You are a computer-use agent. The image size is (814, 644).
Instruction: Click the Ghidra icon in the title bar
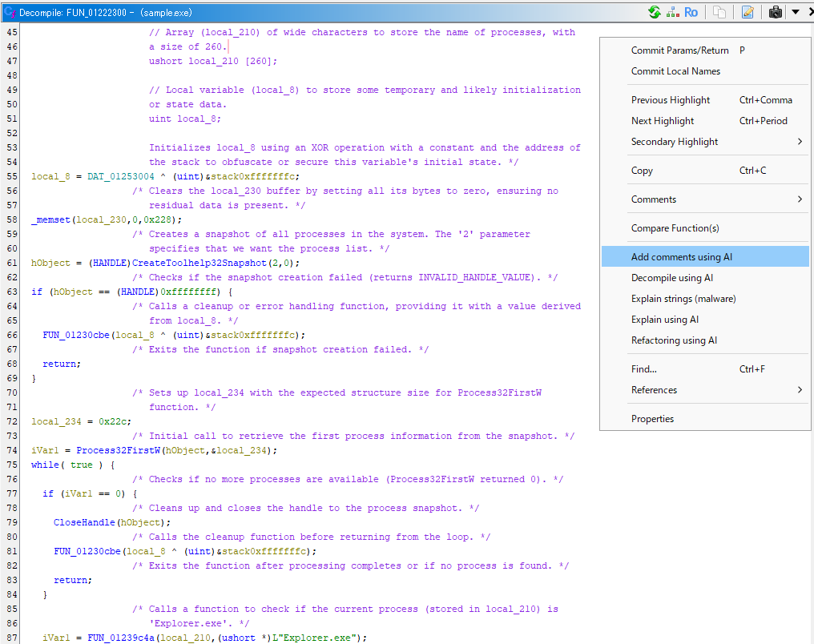(x=10, y=12)
